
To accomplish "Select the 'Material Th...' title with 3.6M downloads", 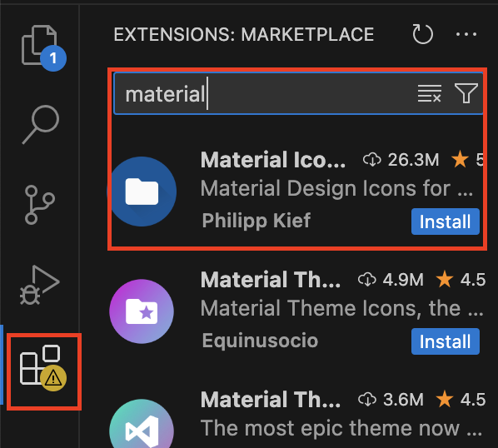I will coord(271,400).
